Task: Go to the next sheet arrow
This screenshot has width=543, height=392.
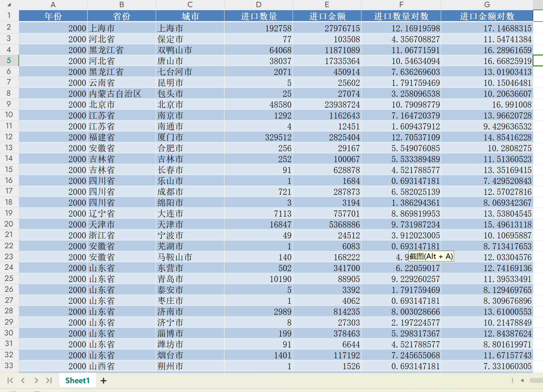Action: click(36, 380)
